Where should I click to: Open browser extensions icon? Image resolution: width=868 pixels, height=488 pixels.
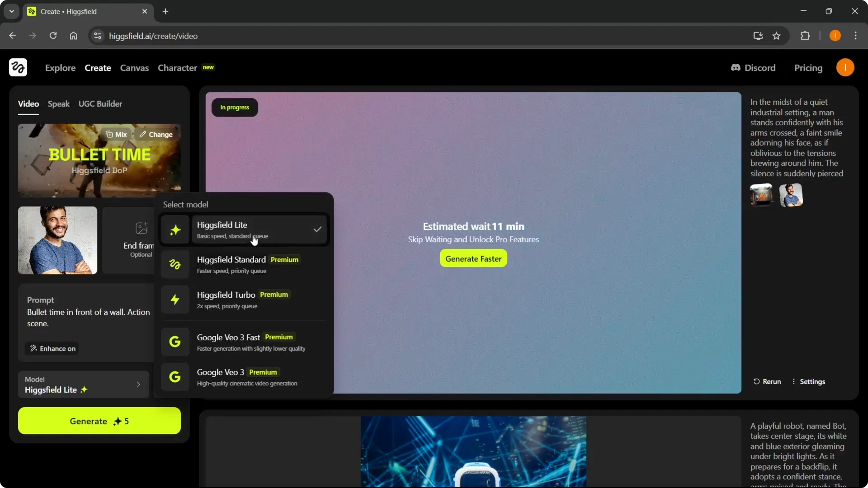(806, 36)
